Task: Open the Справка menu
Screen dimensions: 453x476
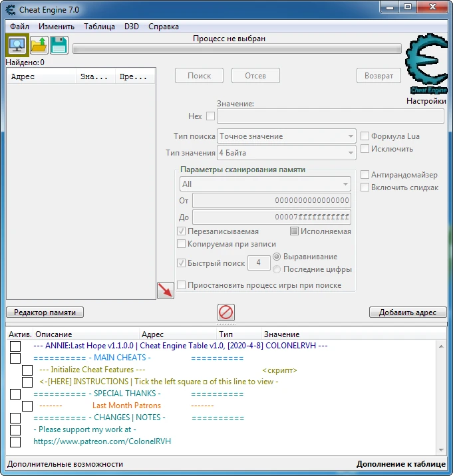Action: click(164, 27)
